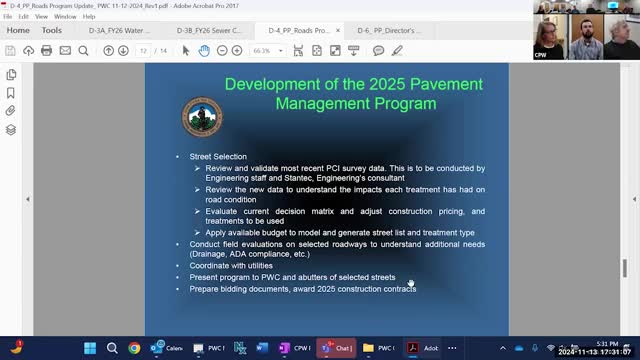
Task: Switch to the Tools tab
Action: pyautogui.click(x=51, y=30)
